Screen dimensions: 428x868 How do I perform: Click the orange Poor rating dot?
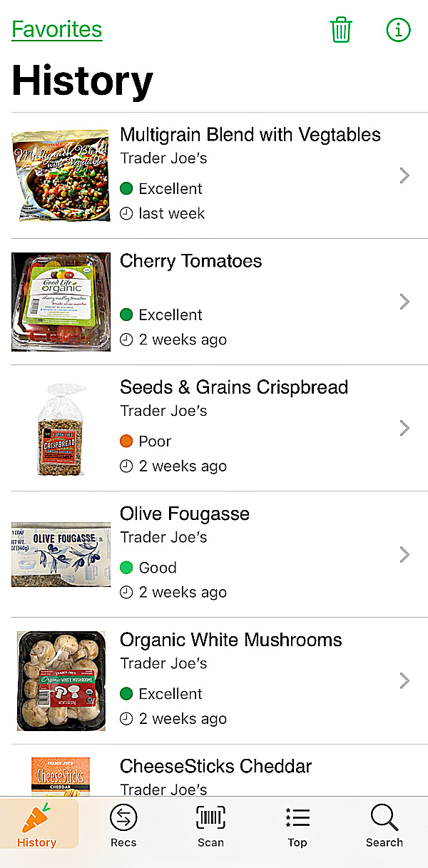click(x=126, y=441)
